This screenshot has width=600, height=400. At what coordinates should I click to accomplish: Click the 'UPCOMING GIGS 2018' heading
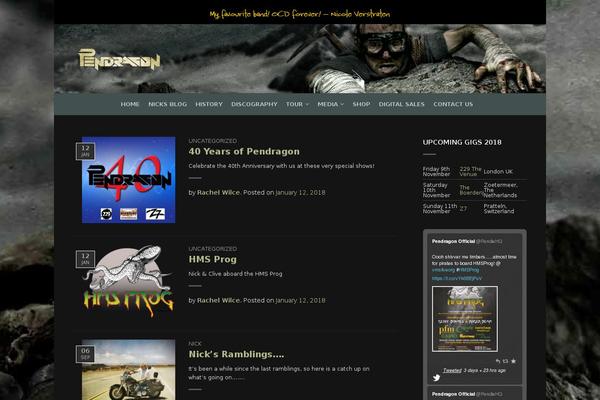coord(462,142)
